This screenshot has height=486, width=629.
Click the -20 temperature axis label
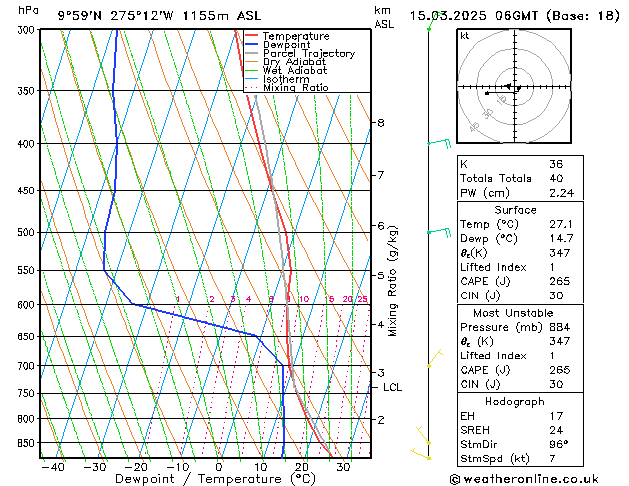point(136,467)
